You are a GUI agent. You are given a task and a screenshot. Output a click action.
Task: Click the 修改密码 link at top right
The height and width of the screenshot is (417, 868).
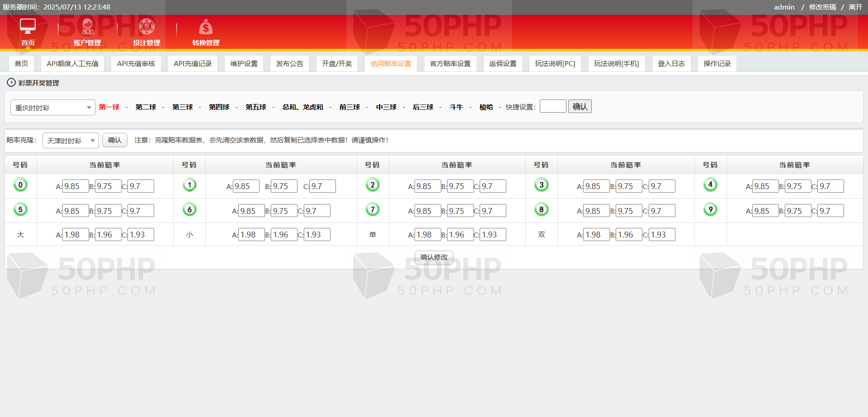coord(822,7)
